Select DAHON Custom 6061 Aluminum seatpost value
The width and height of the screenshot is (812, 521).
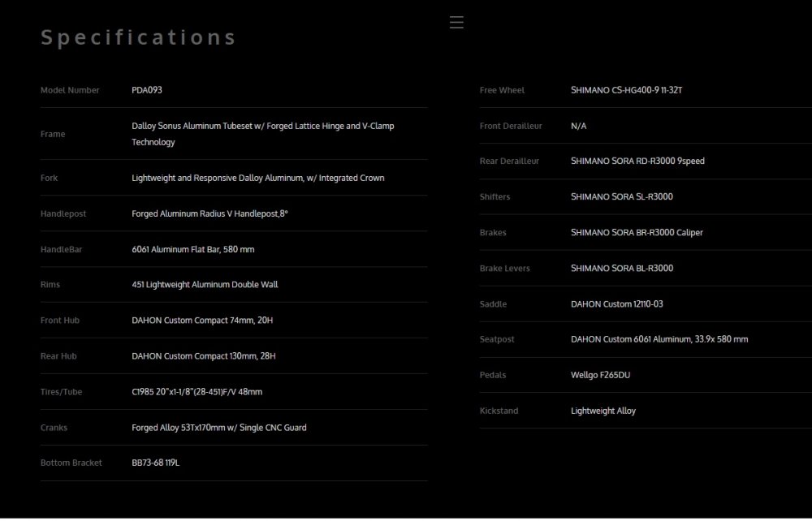659,339
